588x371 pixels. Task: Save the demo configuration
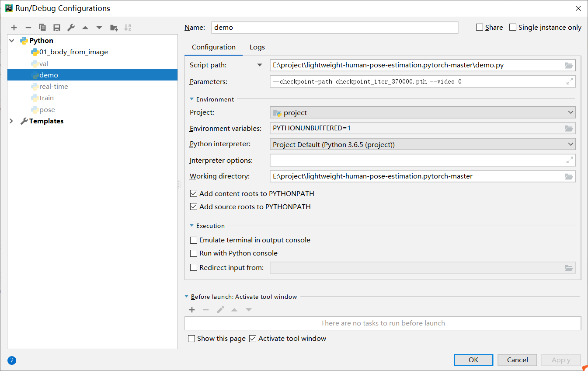pos(56,27)
